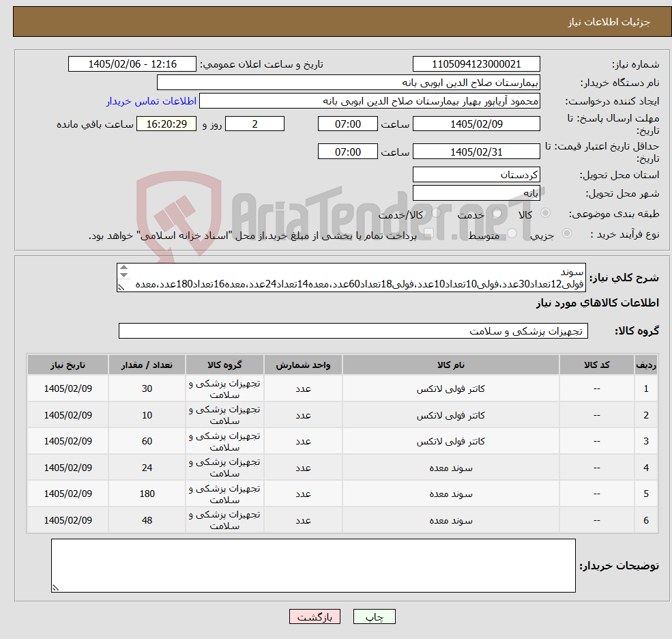This screenshot has width=672, height=639.
Task: Click the چاپ (print) button
Action: click(374, 616)
